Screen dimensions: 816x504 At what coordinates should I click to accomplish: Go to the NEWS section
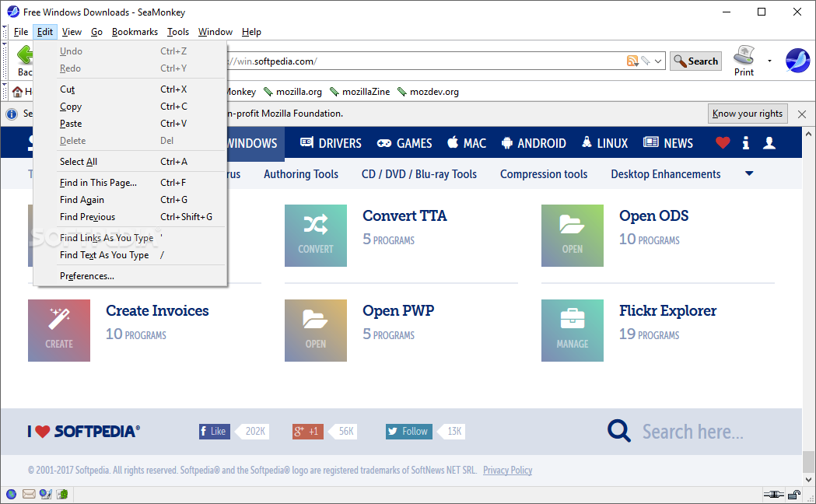point(668,143)
